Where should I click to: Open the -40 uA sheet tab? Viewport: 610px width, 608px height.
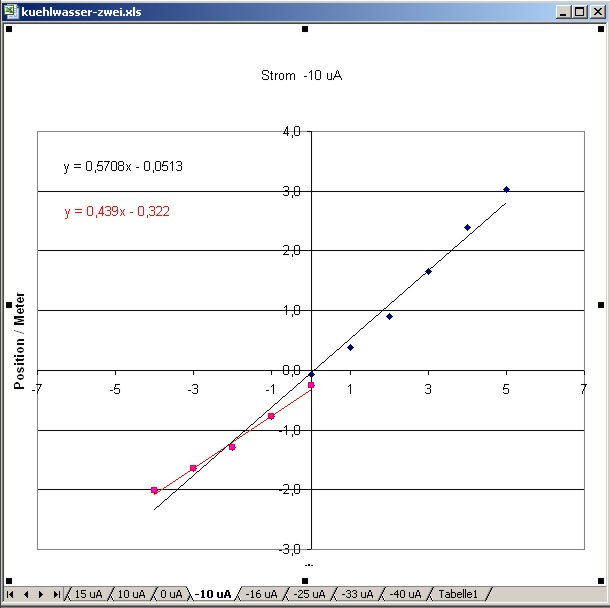tap(405, 594)
